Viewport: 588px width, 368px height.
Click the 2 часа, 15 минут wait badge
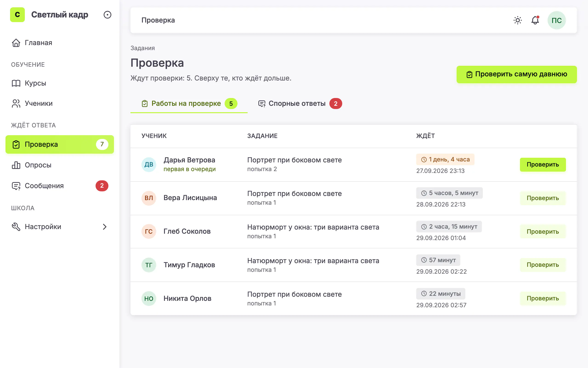click(x=449, y=227)
